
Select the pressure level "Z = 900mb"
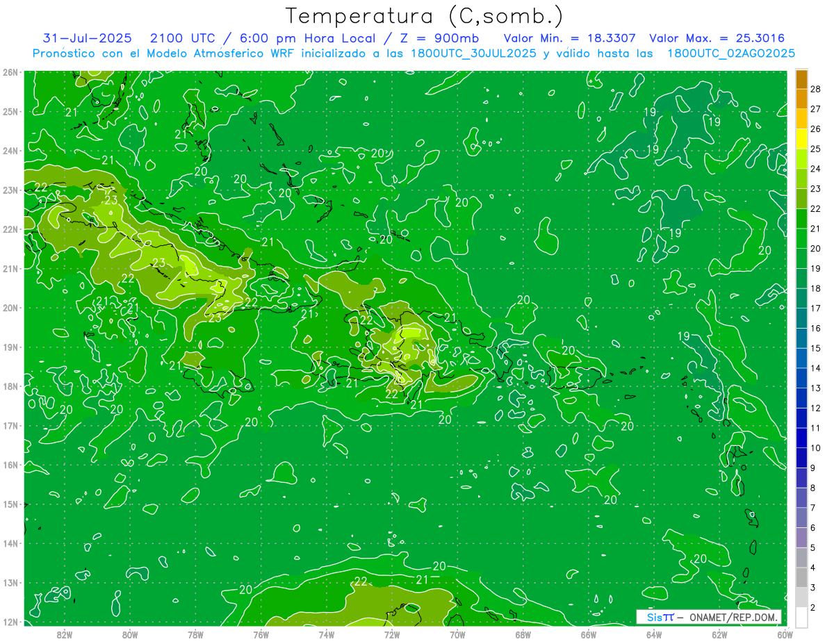point(439,38)
